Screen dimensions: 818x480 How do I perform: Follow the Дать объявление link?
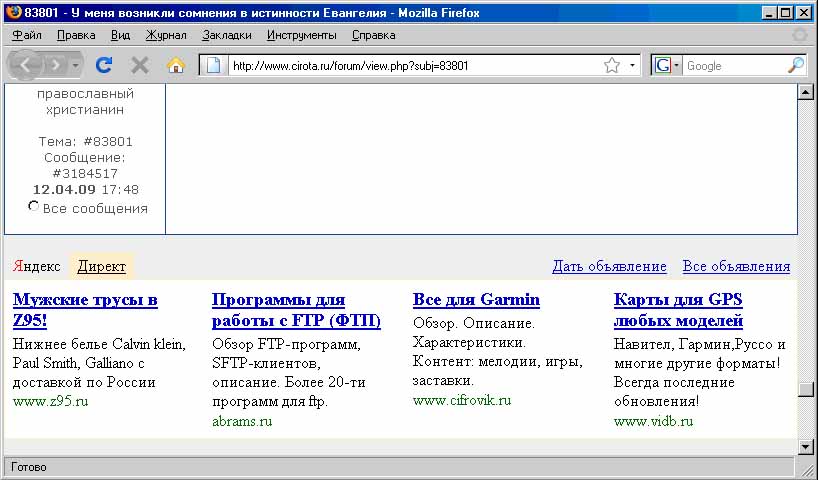click(609, 267)
